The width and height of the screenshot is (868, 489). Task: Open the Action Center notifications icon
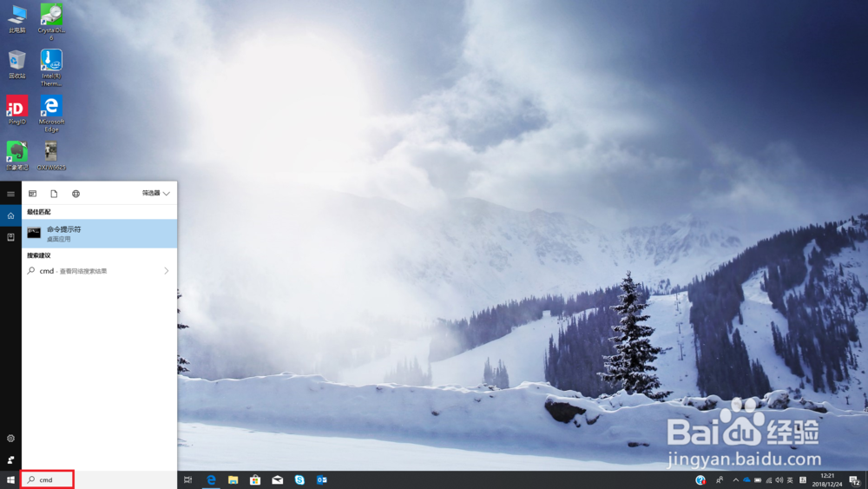[855, 480]
